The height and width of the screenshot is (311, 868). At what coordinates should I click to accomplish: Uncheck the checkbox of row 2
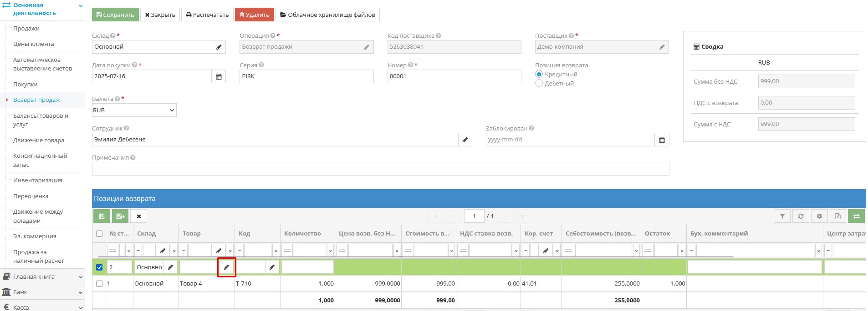(99, 267)
